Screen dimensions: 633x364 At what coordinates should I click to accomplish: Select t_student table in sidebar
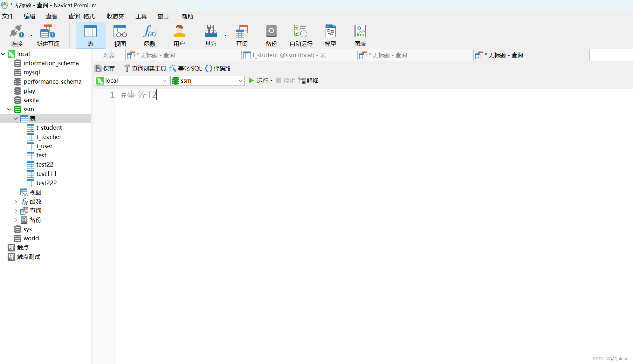[x=49, y=127]
